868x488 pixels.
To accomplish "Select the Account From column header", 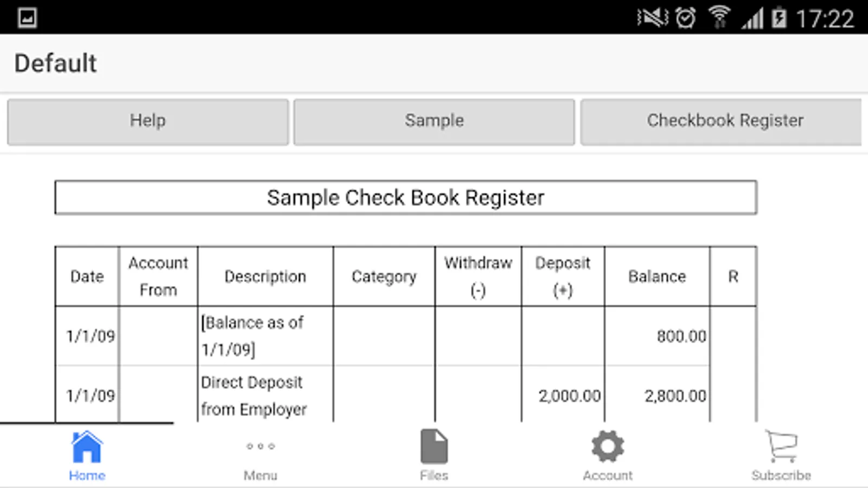I will (158, 277).
